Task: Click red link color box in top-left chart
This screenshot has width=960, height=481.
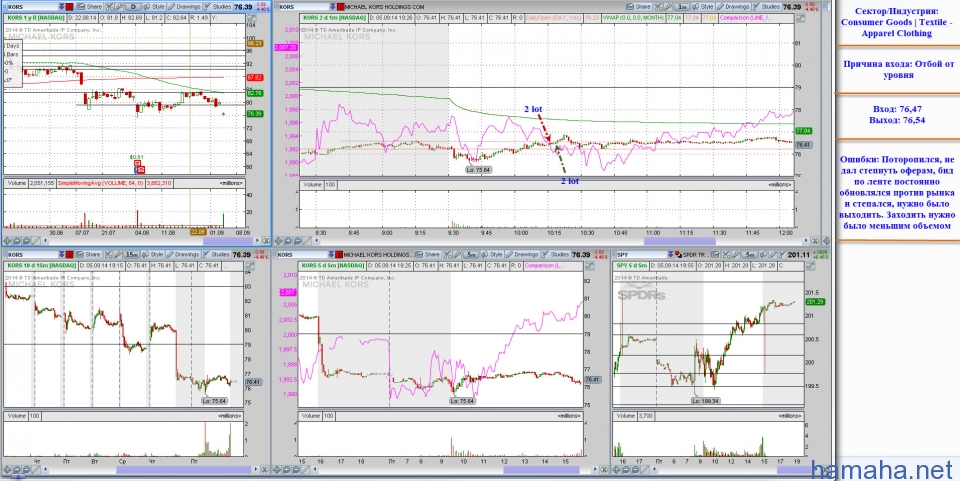Action: [x=69, y=7]
